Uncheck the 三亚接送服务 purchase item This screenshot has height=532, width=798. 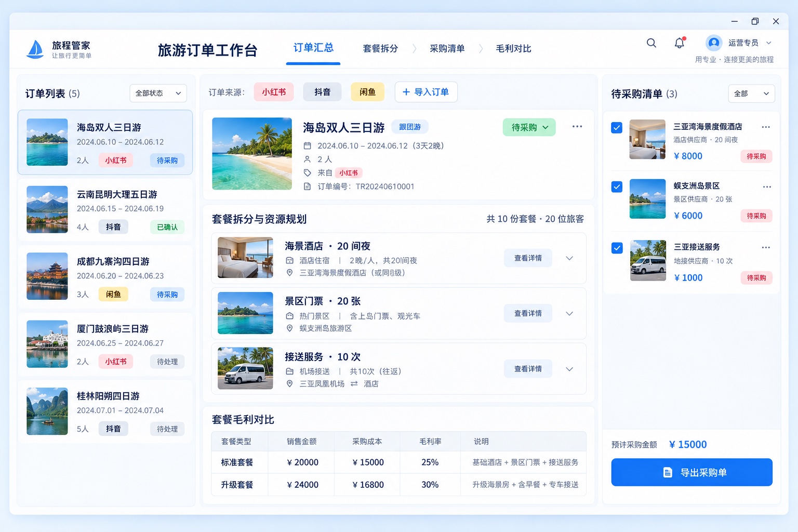tap(617, 248)
